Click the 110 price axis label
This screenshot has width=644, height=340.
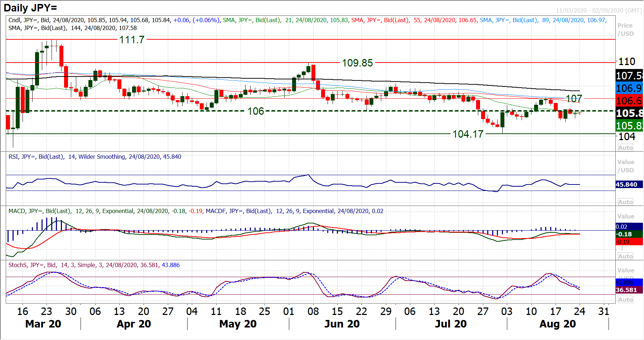tap(627, 61)
